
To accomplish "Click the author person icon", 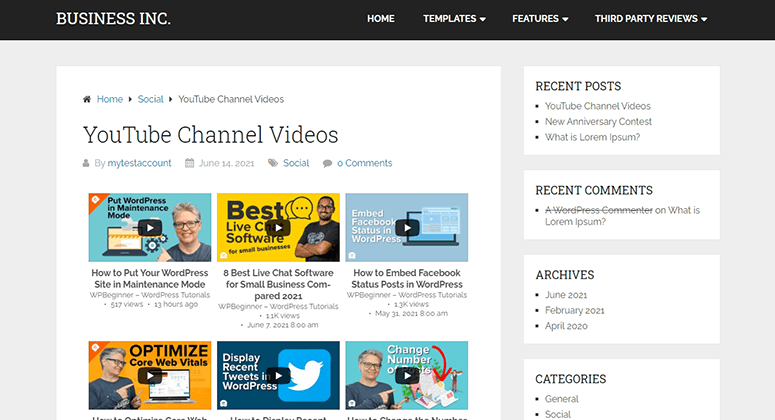I will click(x=86, y=163).
